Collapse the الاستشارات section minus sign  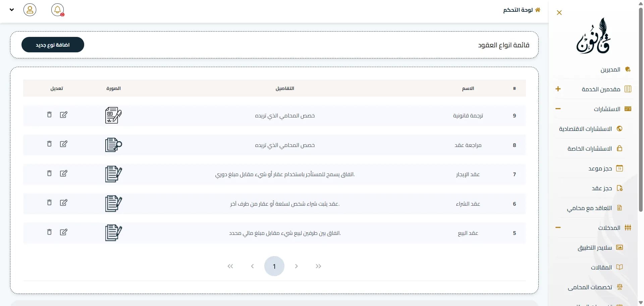pyautogui.click(x=558, y=109)
